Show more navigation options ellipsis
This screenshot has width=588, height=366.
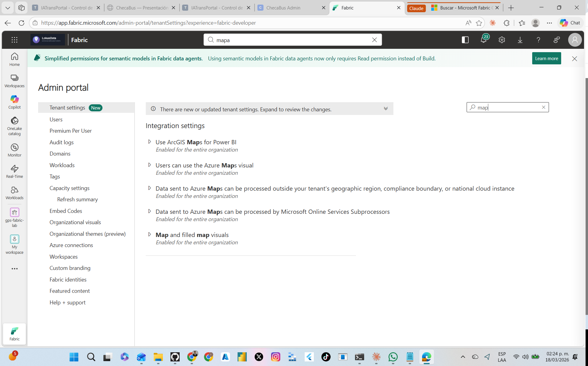(x=14, y=269)
